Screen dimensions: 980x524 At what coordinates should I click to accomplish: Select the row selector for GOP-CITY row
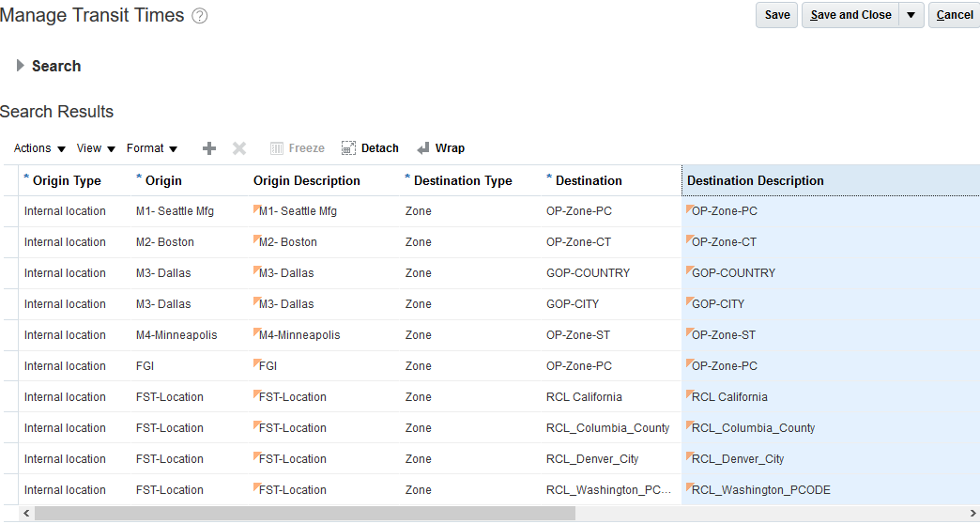click(x=9, y=304)
